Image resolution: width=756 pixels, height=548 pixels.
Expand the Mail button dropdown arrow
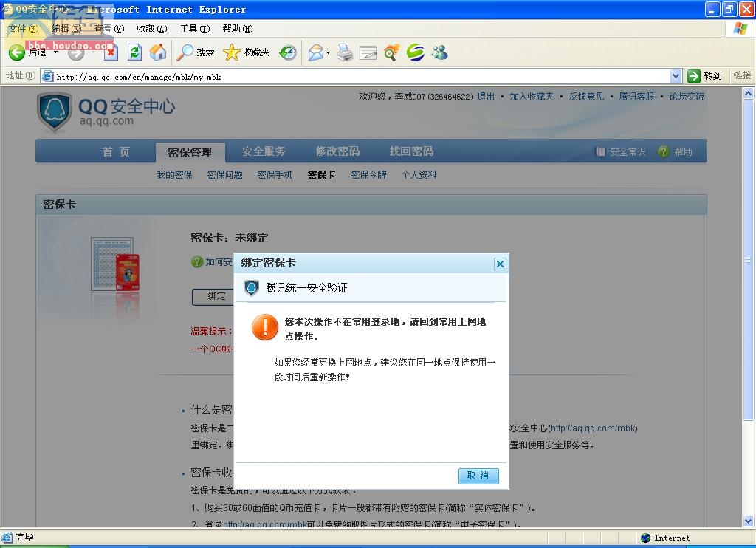[x=328, y=52]
